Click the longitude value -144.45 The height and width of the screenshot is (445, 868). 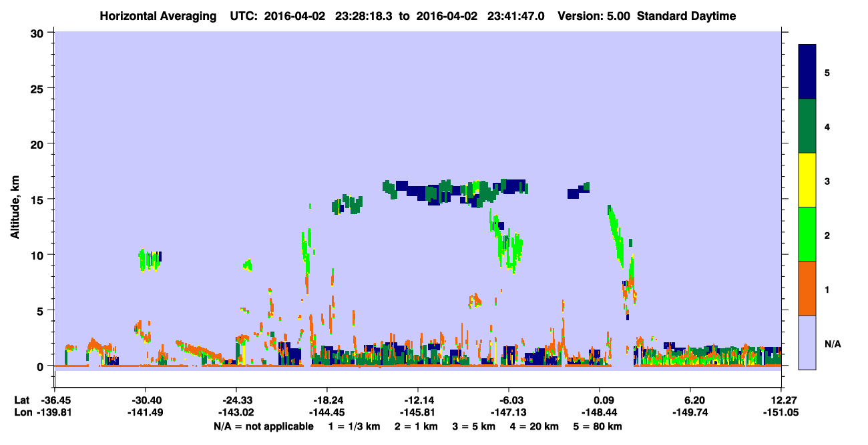click(327, 412)
